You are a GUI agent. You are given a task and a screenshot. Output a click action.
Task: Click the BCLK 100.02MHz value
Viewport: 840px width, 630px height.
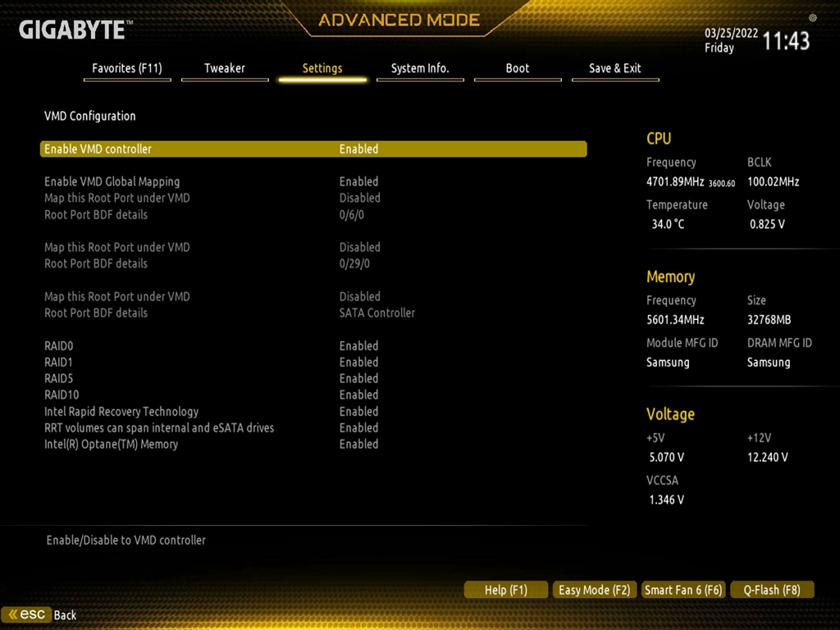[x=773, y=181]
